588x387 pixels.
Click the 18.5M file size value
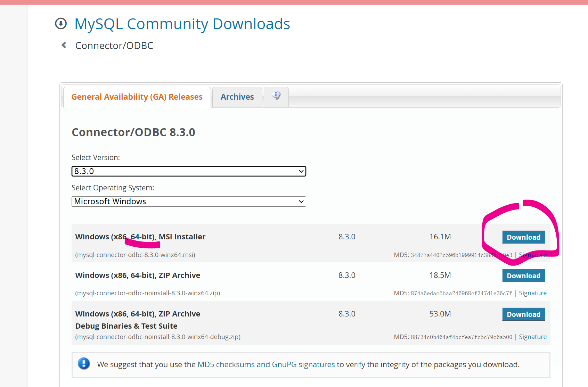click(440, 275)
